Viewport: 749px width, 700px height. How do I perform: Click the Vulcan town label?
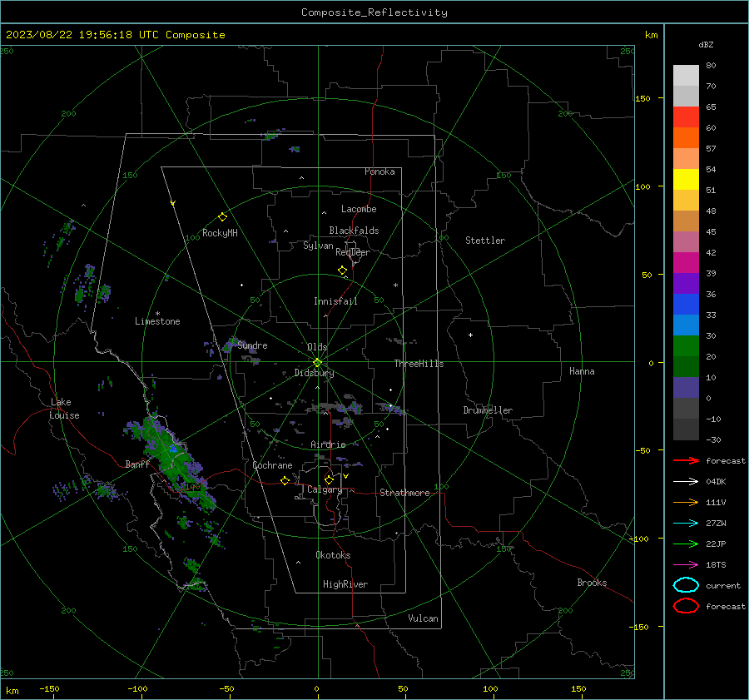point(424,618)
